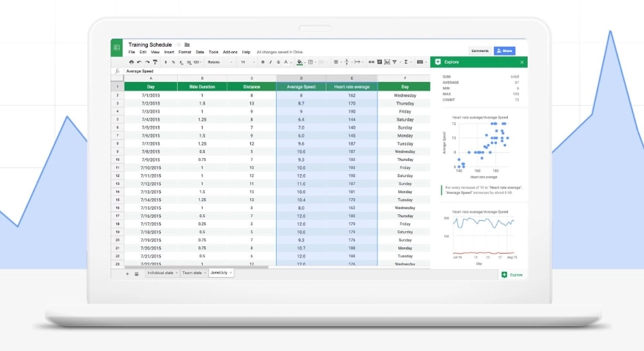Screen dimensions: 644x351
Task: Select the Average Speed header cell
Action: [x=301, y=86]
